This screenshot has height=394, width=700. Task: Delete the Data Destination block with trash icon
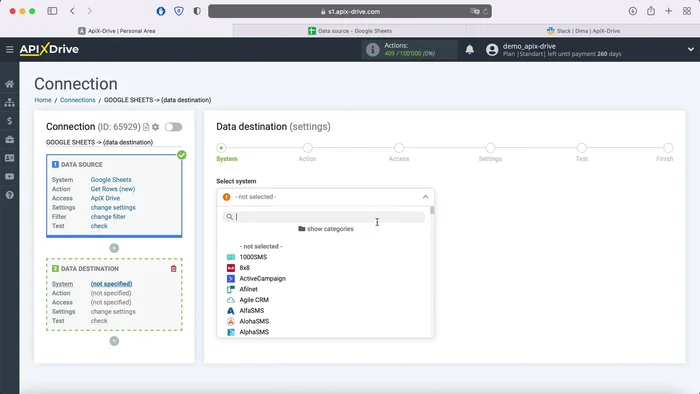click(174, 269)
